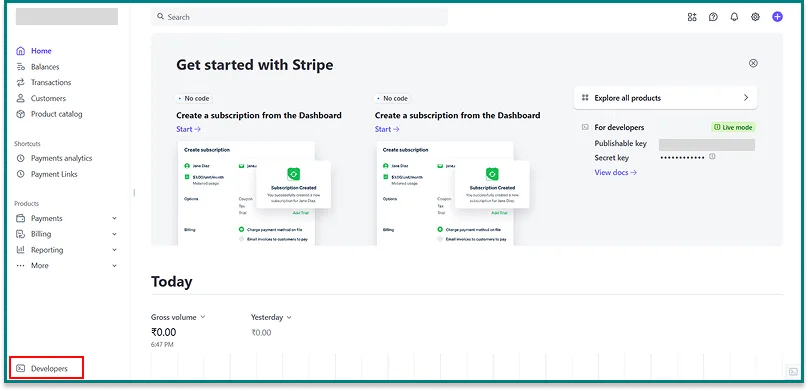Click the Product catalog box icon
This screenshot has height=391, width=808.
click(21, 114)
